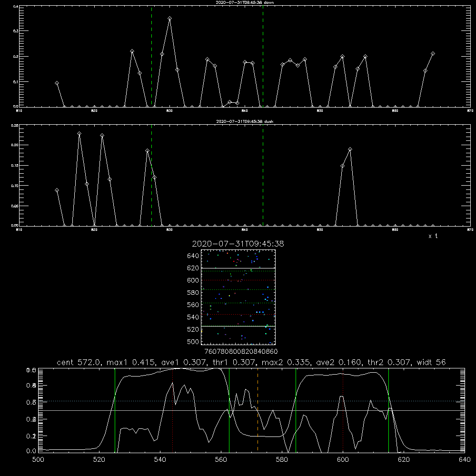Select the isolated dusk peak diamond near 0.19 on the right
Viewport: 476px width, 476px height.
pos(350,149)
